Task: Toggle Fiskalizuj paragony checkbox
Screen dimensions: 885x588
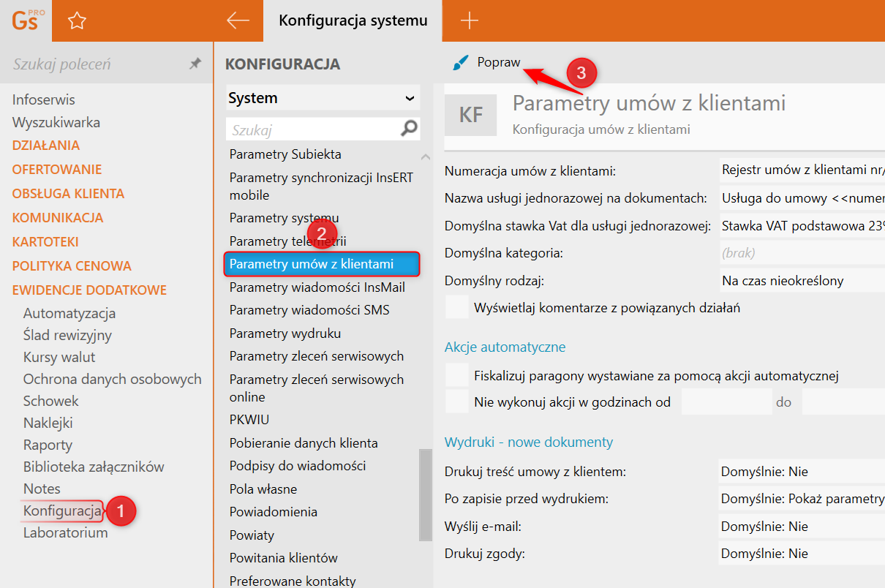Action: click(x=457, y=376)
